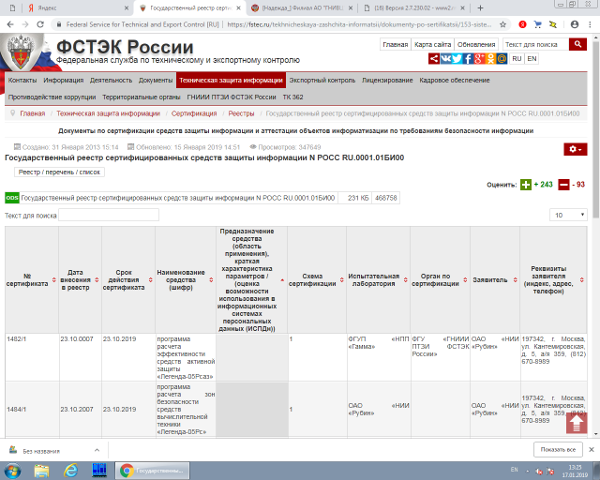Open Техническая защита информации menu item
Image resolution: width=600 pixels, height=480 pixels.
coord(231,80)
